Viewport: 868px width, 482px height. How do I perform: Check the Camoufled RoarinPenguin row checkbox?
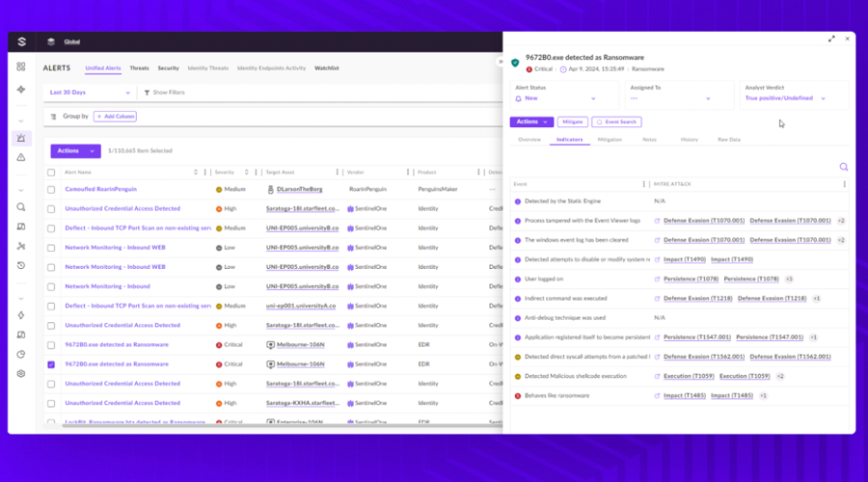51,189
